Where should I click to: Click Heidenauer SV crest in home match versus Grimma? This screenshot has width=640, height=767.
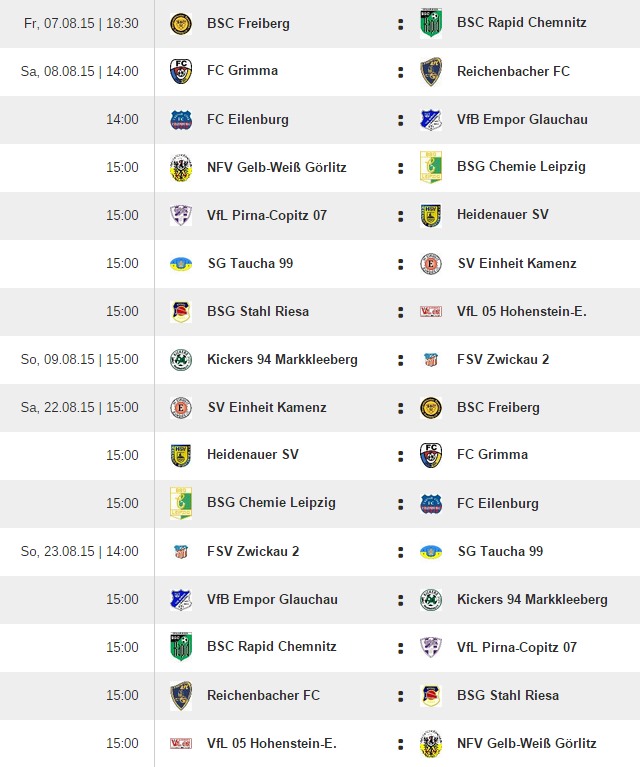pyautogui.click(x=181, y=455)
